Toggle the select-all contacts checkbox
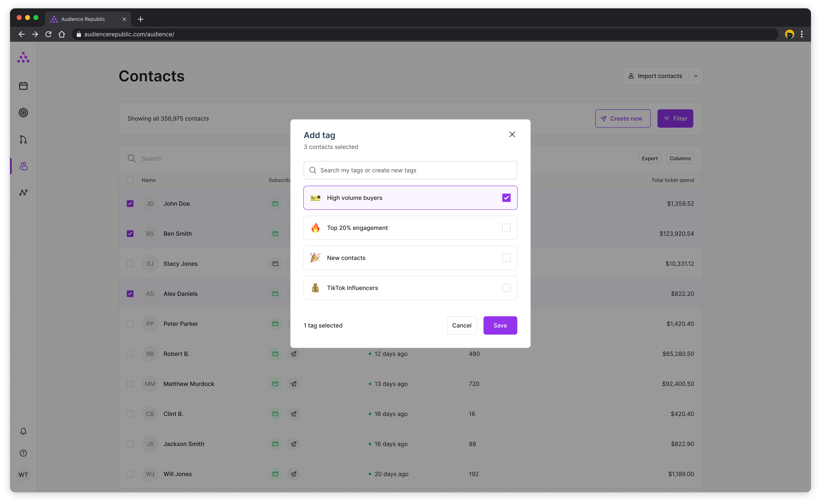The height and width of the screenshot is (504, 821). [130, 180]
